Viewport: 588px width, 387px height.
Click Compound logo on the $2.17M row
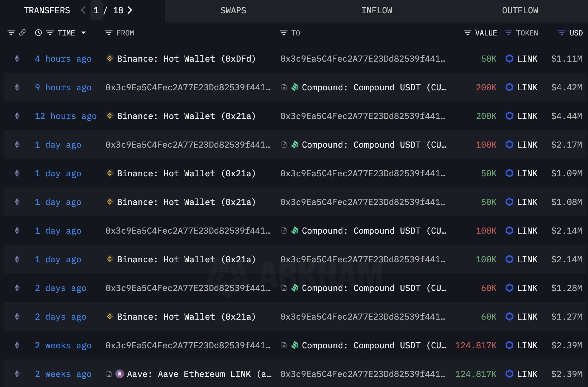click(295, 144)
